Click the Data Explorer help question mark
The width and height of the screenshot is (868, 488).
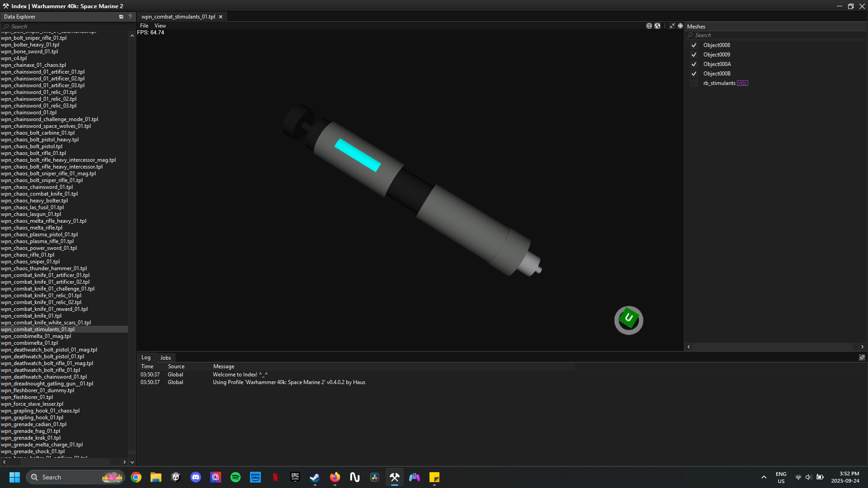tap(130, 17)
